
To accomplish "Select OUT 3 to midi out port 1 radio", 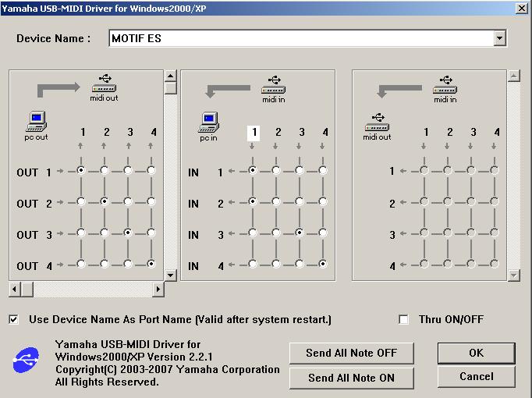I will [81, 233].
